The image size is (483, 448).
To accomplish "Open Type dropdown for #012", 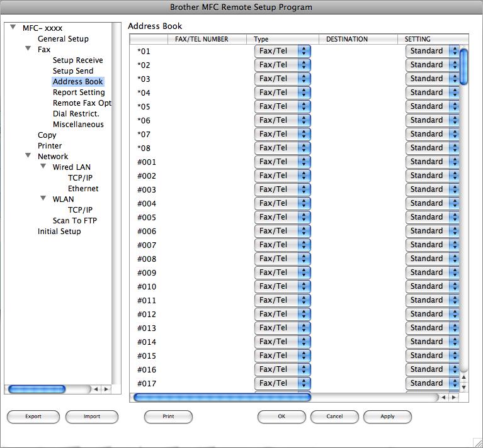I will tap(283, 314).
